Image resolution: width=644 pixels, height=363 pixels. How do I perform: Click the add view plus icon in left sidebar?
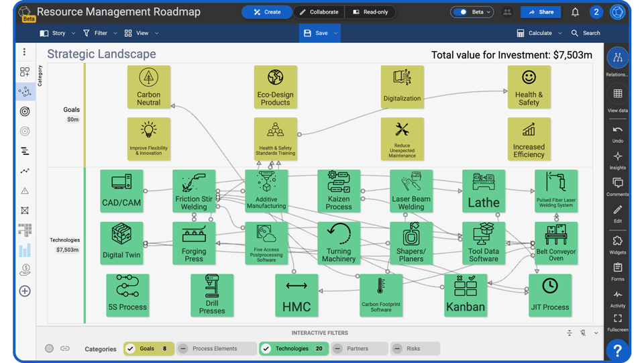point(25,291)
